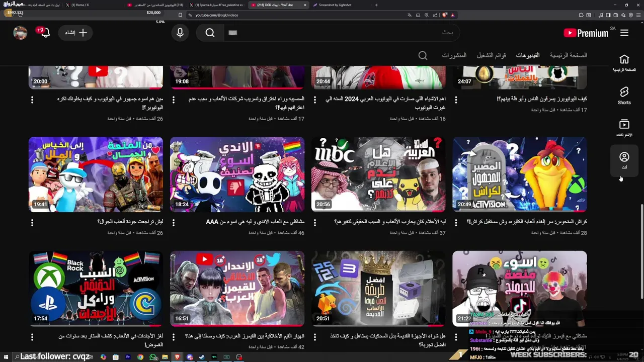Viewport: 644px width, 362px height.
Task: Click the search magnifier button
Action: tap(210, 33)
